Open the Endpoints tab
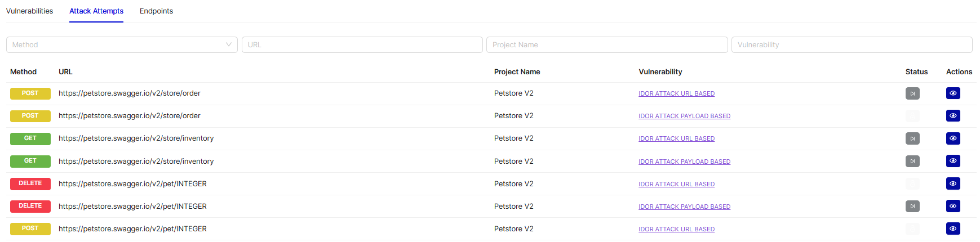This screenshot has width=980, height=242. [156, 11]
